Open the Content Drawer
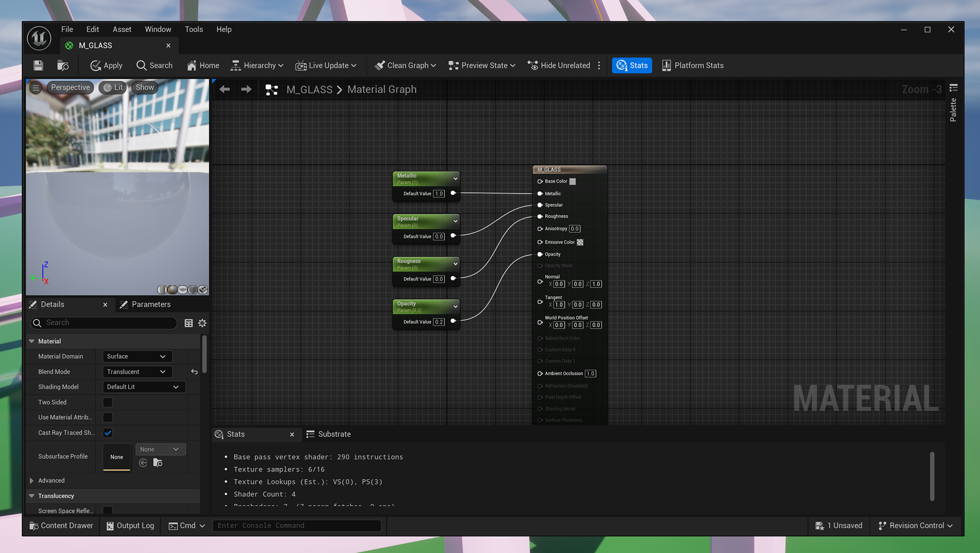Image resolution: width=980 pixels, height=553 pixels. tap(61, 525)
